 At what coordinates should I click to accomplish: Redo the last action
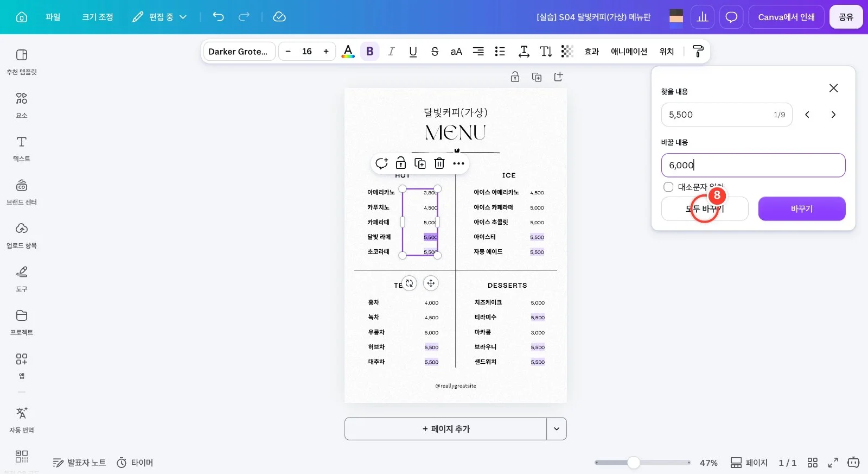[x=244, y=17]
